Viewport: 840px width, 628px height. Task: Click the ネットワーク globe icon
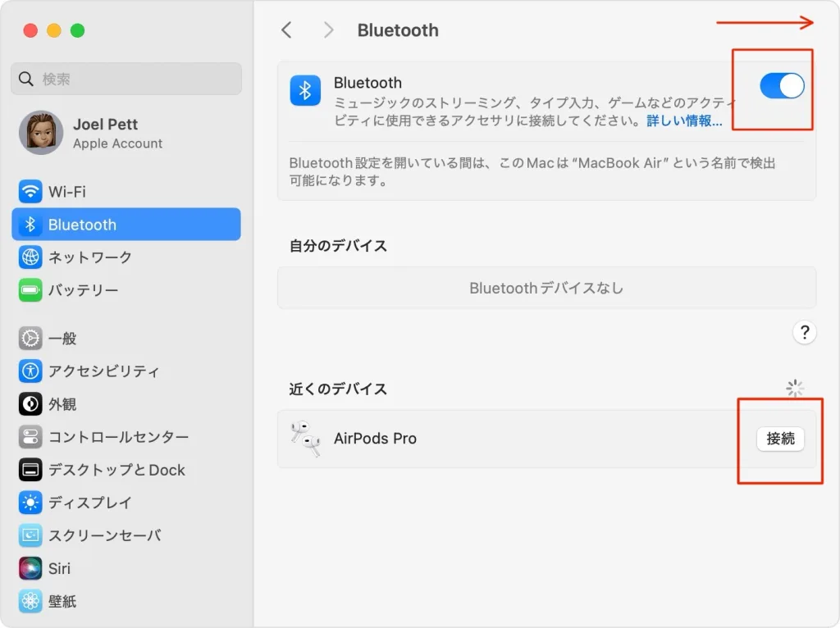(30, 257)
